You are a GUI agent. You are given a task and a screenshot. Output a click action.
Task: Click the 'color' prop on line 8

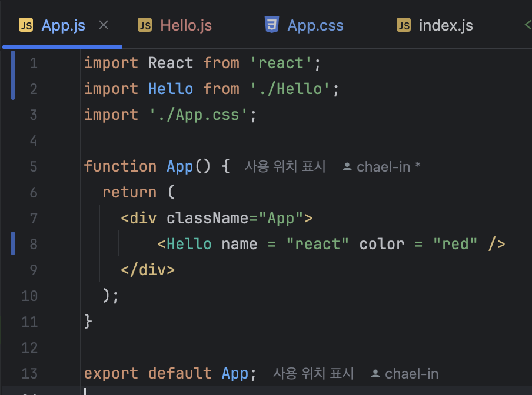[x=382, y=244]
